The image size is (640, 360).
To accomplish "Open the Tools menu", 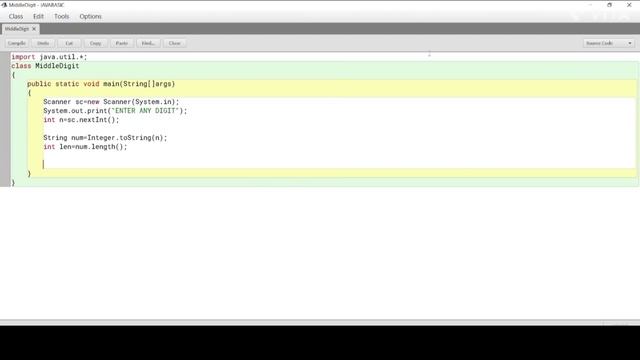I will point(62,16).
